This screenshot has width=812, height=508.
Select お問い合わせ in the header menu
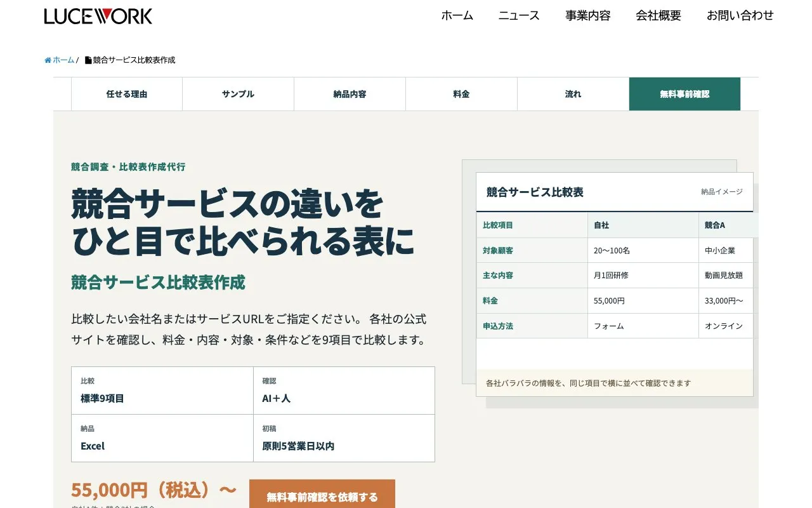click(x=740, y=16)
